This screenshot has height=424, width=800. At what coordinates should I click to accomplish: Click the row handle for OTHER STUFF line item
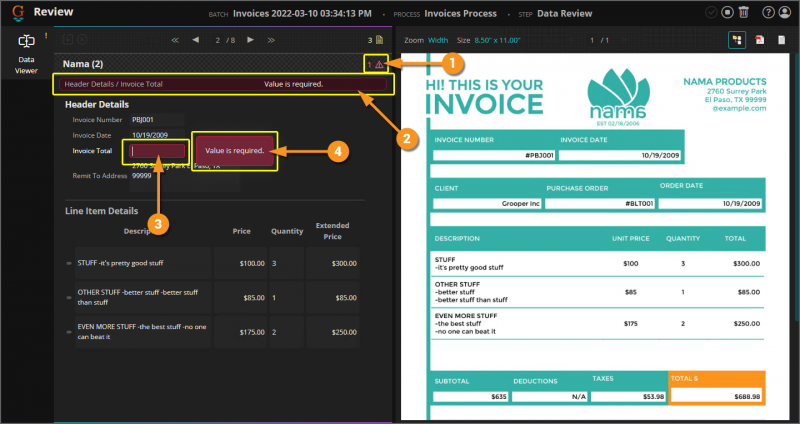69,297
